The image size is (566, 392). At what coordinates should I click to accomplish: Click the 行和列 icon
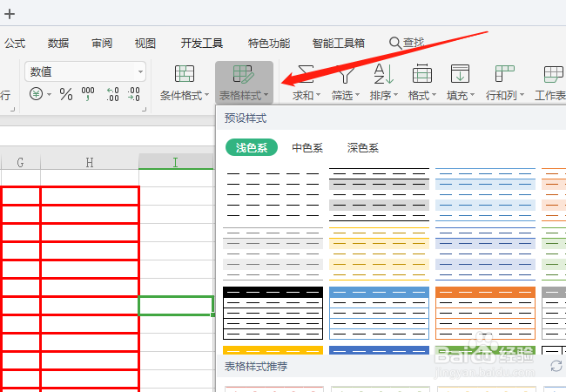coord(505,74)
